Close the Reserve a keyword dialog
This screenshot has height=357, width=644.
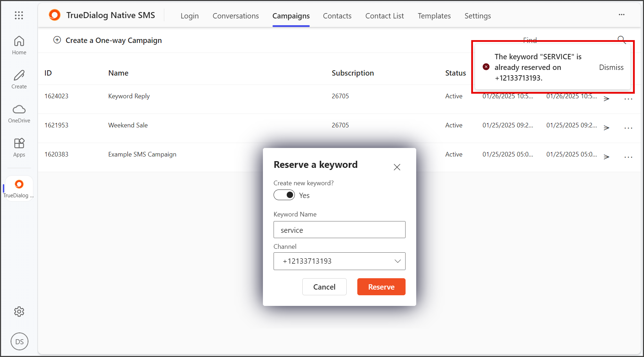pos(397,167)
